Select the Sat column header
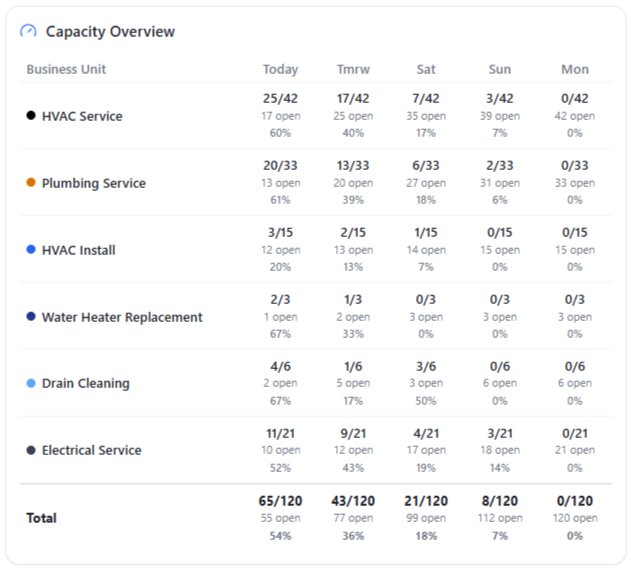 click(426, 69)
